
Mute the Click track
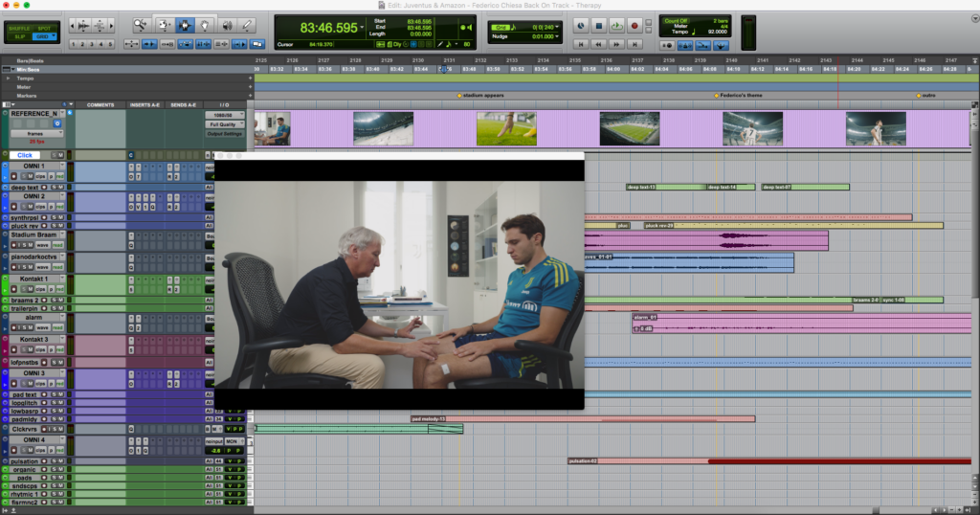click(x=60, y=155)
